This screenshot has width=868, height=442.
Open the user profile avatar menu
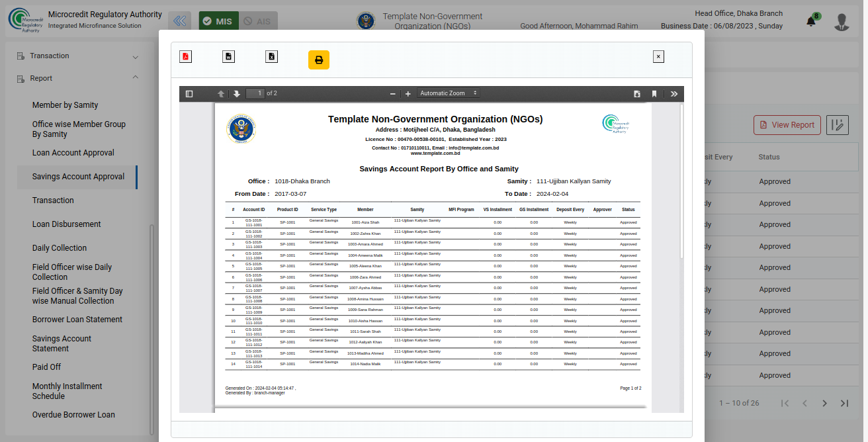coord(842,22)
